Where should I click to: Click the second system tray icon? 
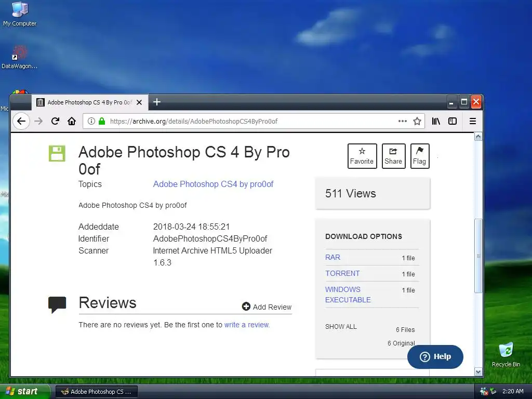(494, 391)
